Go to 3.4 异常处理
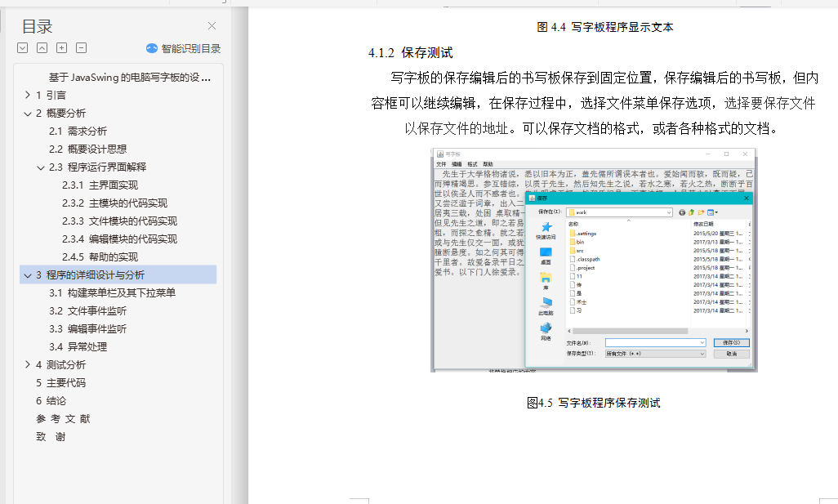The height and width of the screenshot is (504, 838). click(78, 347)
